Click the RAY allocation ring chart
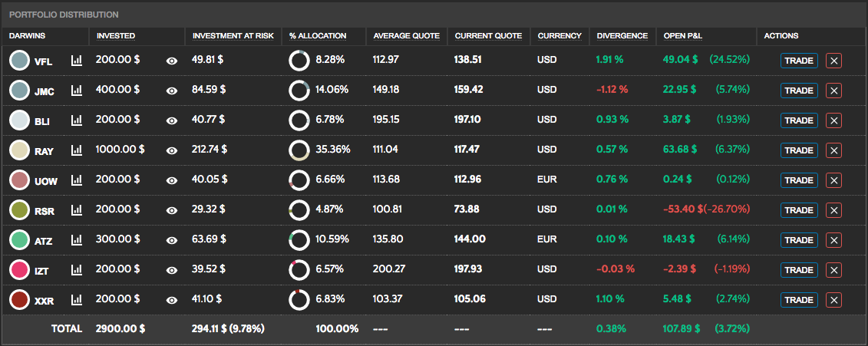The width and height of the screenshot is (868, 346). point(299,150)
